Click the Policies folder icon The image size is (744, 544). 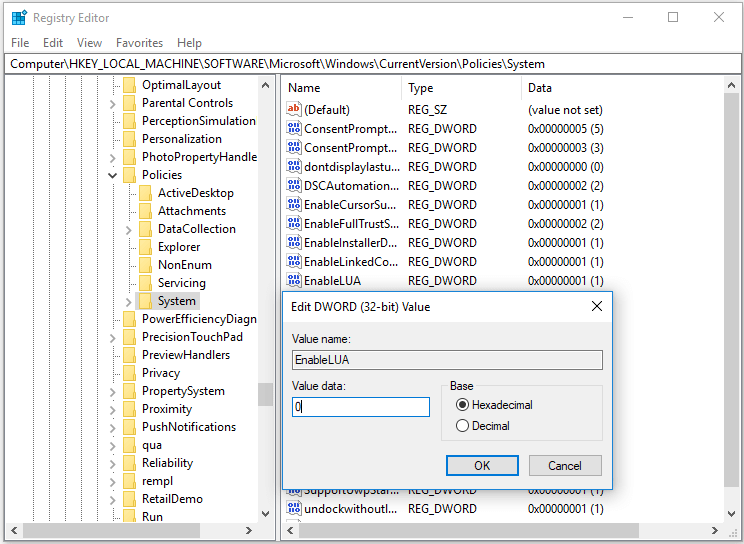pyautogui.click(x=129, y=175)
